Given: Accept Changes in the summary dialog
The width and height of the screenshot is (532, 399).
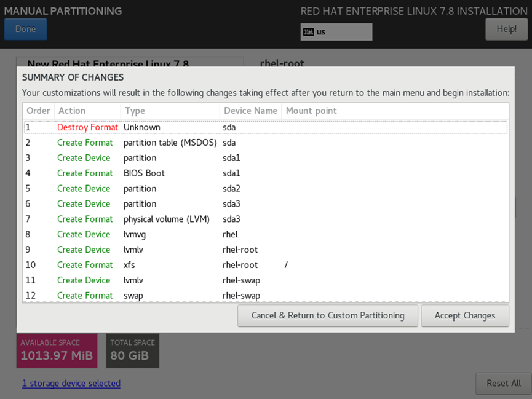Looking at the screenshot, I should pos(465,315).
